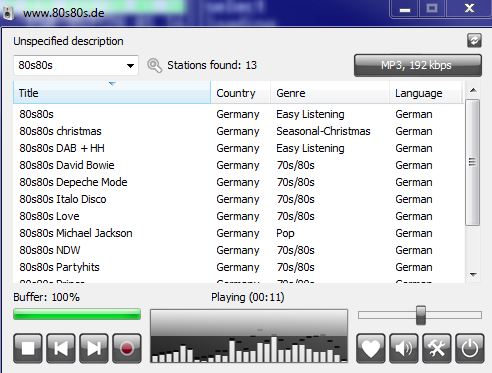
Task: Go to the previous station
Action: pos(61,348)
